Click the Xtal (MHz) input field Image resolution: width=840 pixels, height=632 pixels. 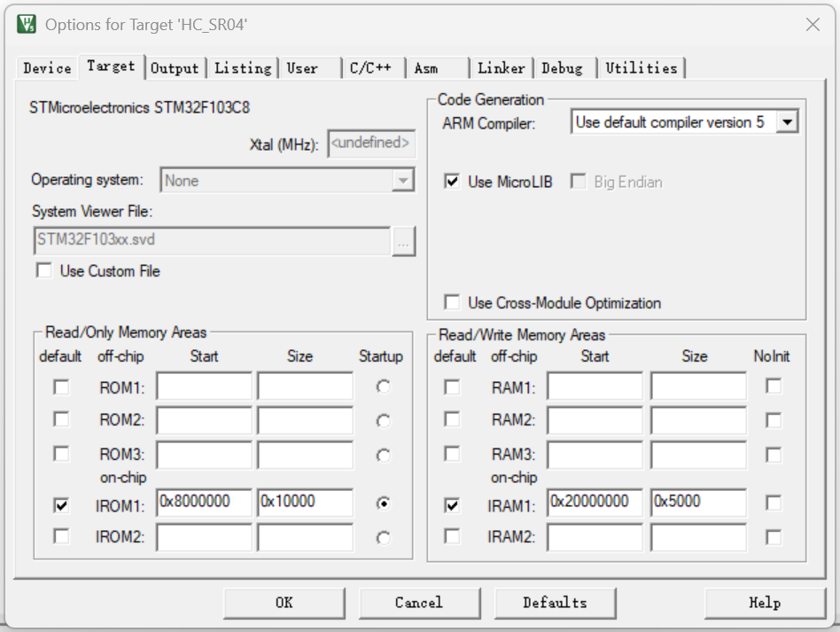371,143
